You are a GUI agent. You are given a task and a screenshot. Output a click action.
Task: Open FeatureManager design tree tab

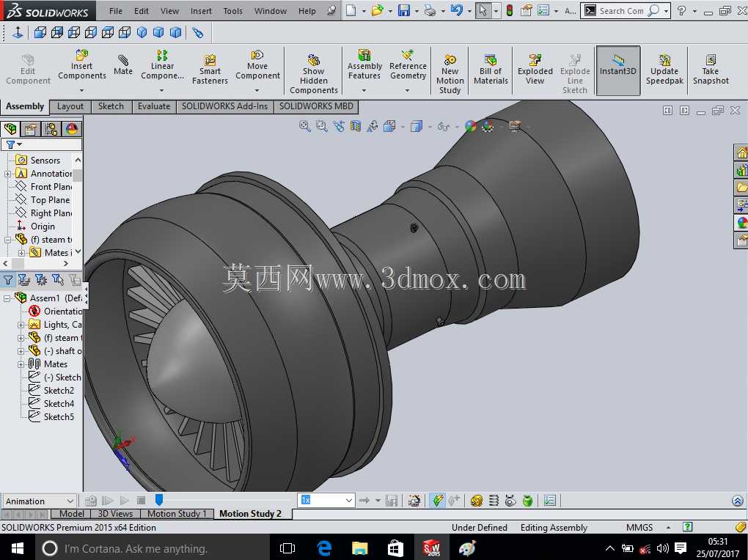pyautogui.click(x=10, y=129)
